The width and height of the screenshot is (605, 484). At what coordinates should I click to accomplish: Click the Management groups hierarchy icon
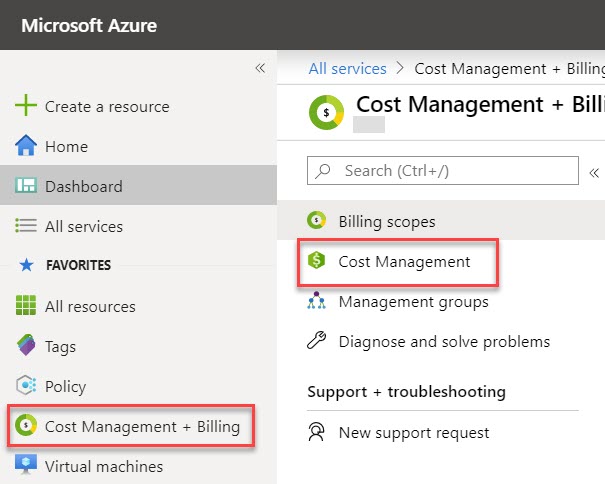tap(317, 301)
